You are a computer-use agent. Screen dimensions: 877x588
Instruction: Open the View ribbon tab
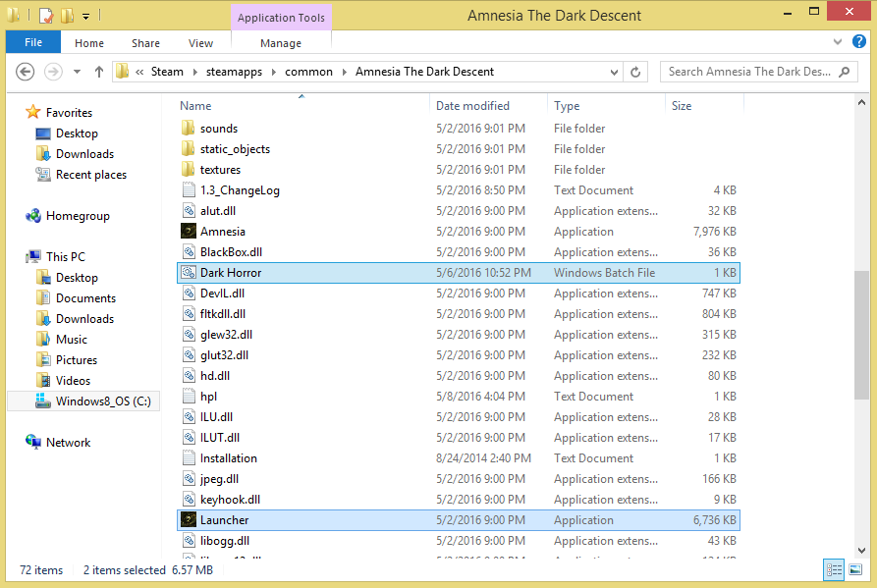[x=200, y=43]
